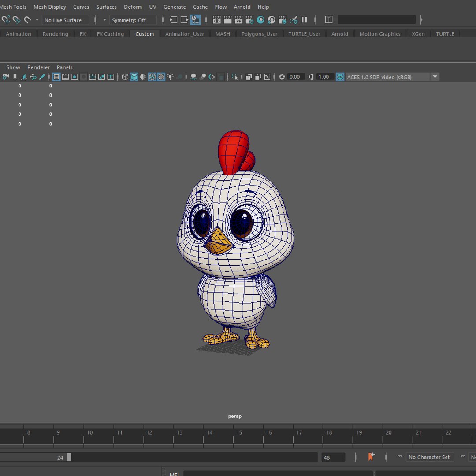This screenshot has height=476, width=476.
Task: Click the Isolate Select icon
Action: [234, 77]
